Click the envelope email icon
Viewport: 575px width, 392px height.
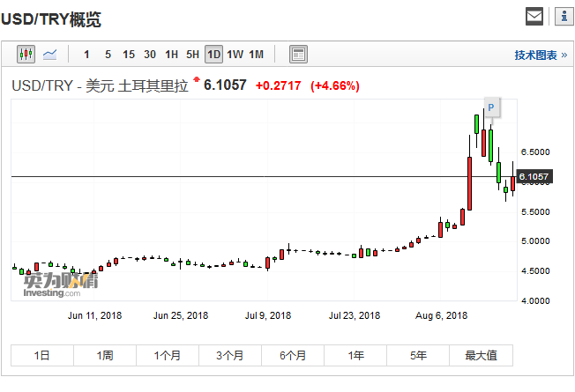[534, 16]
